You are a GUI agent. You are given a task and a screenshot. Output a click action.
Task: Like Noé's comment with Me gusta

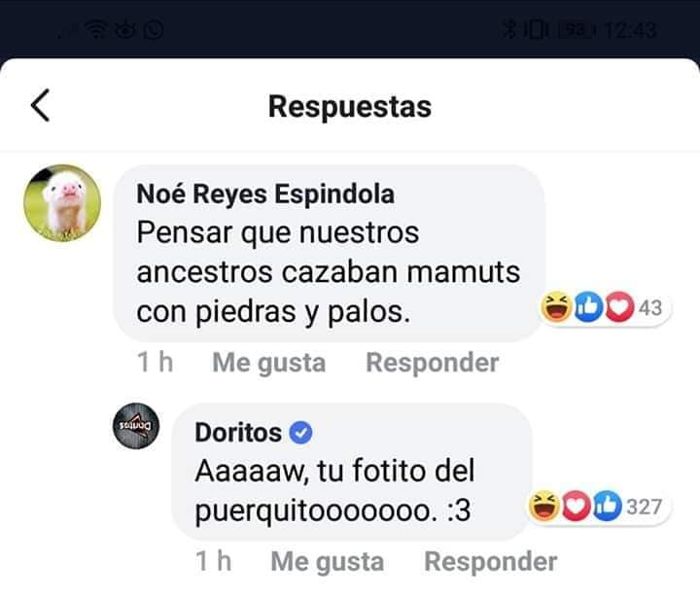(x=268, y=363)
